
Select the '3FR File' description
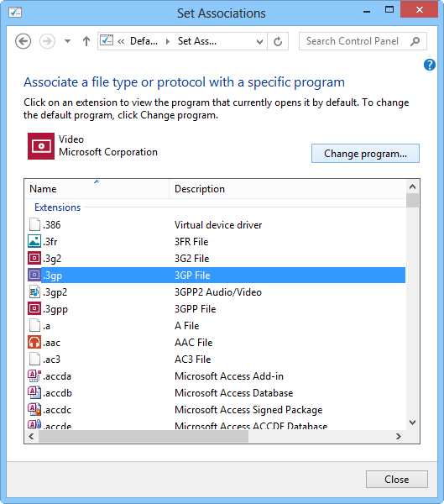click(x=191, y=241)
